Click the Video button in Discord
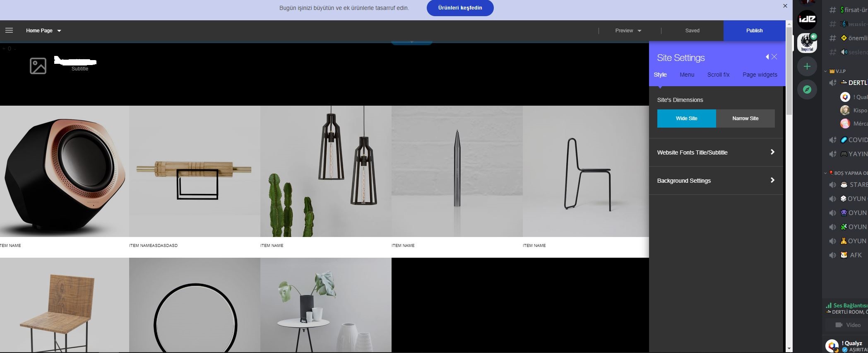 pos(848,325)
